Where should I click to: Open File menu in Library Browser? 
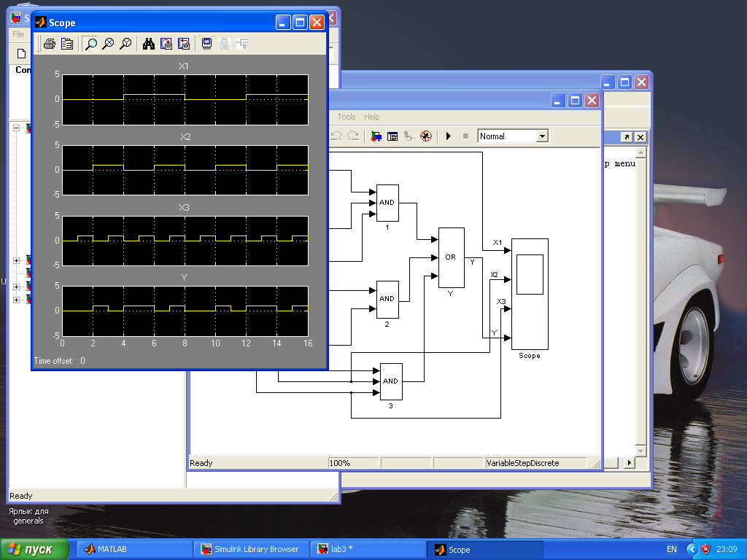click(18, 34)
